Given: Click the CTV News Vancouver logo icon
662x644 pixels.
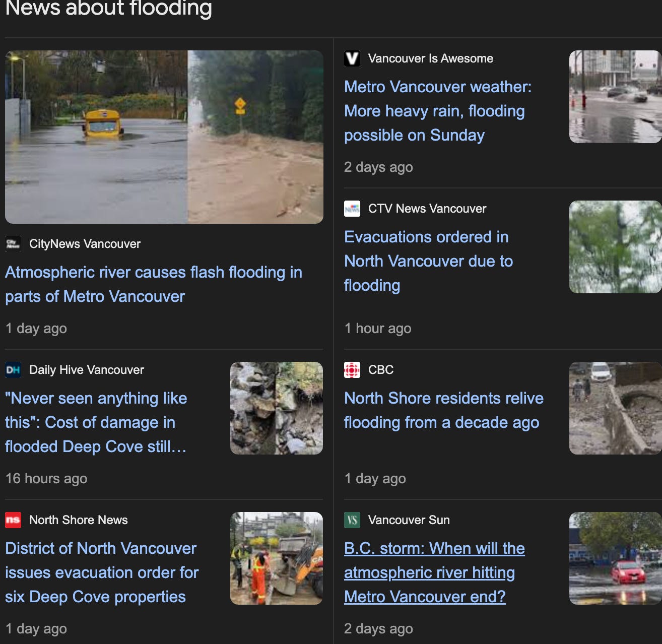Looking at the screenshot, I should pyautogui.click(x=352, y=209).
